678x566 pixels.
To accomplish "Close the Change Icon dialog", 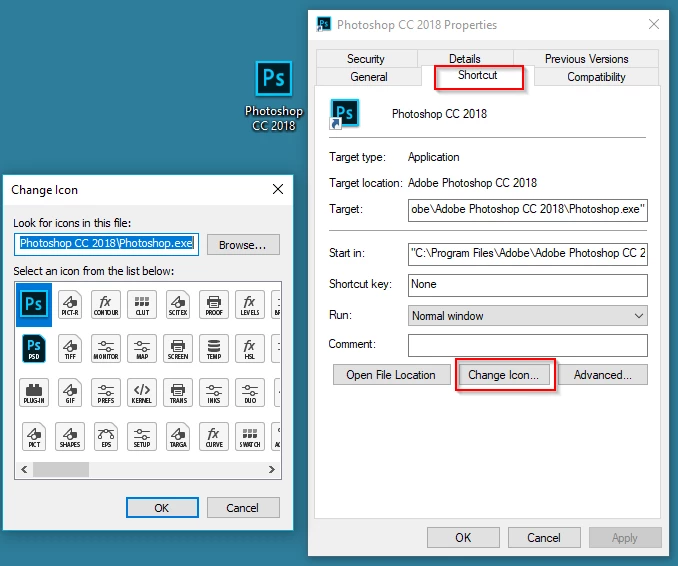I will (278, 189).
